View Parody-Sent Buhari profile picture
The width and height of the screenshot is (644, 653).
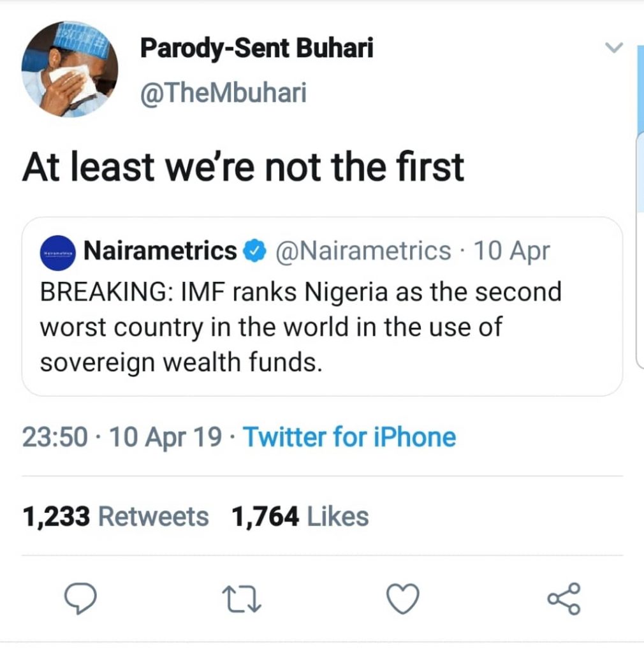pyautogui.click(x=70, y=70)
